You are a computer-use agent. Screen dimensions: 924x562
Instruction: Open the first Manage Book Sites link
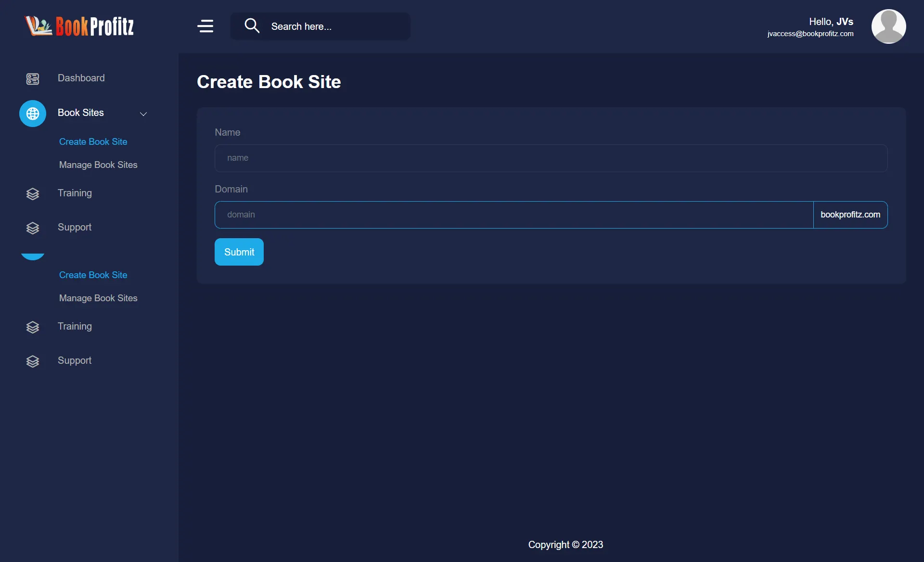coord(98,165)
